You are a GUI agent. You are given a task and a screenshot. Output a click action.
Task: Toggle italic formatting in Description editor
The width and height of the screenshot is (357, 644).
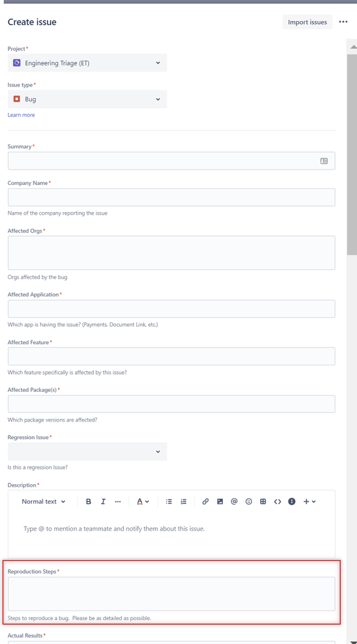point(103,502)
